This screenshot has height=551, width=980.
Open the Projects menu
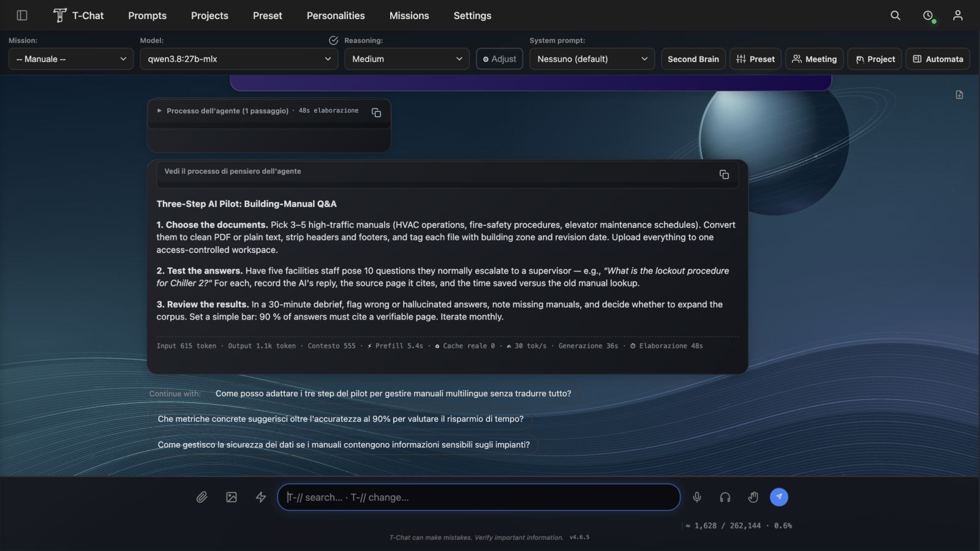click(x=209, y=15)
